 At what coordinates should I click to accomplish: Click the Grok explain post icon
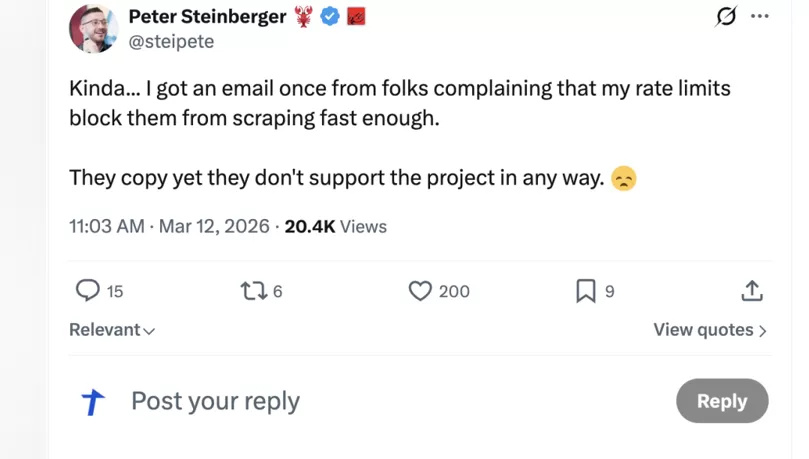[726, 17]
